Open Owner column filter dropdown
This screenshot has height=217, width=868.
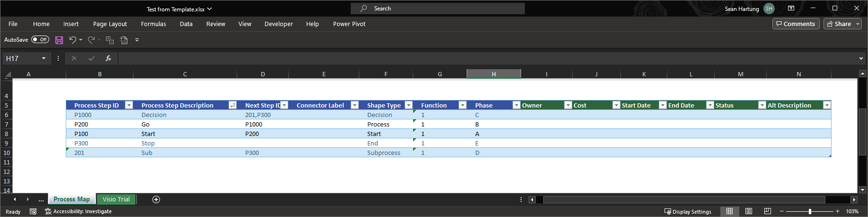568,105
